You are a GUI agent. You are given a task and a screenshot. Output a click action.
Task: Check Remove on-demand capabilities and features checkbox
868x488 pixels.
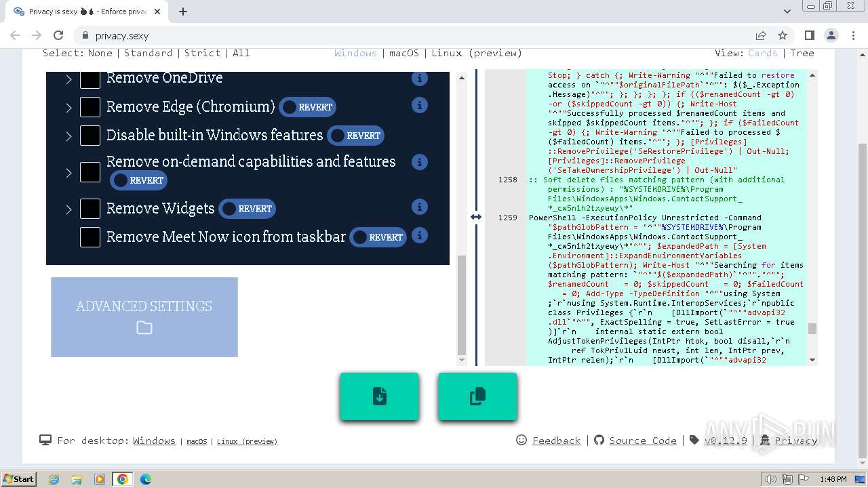click(90, 171)
